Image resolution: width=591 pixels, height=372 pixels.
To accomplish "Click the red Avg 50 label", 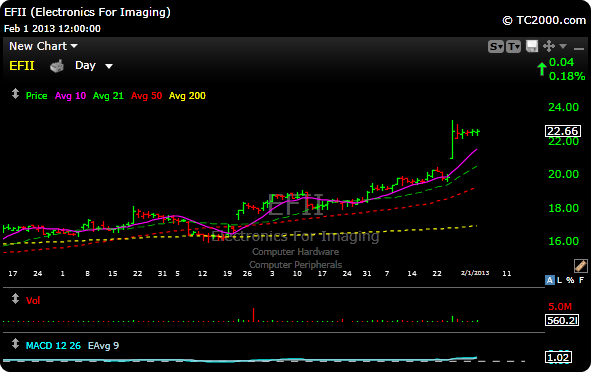I will point(146,96).
